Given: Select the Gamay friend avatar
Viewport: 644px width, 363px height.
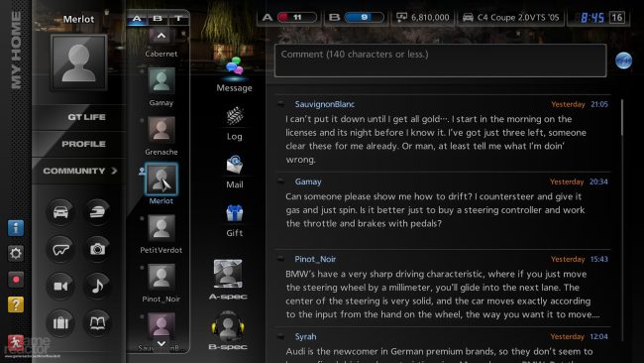Looking at the screenshot, I should pos(161,81).
